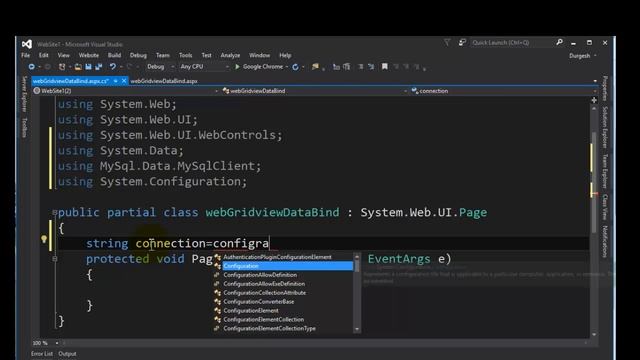Switch to webGridviewDataBind.aspx tab
The height and width of the screenshot is (360, 640).
pyautogui.click(x=164, y=81)
